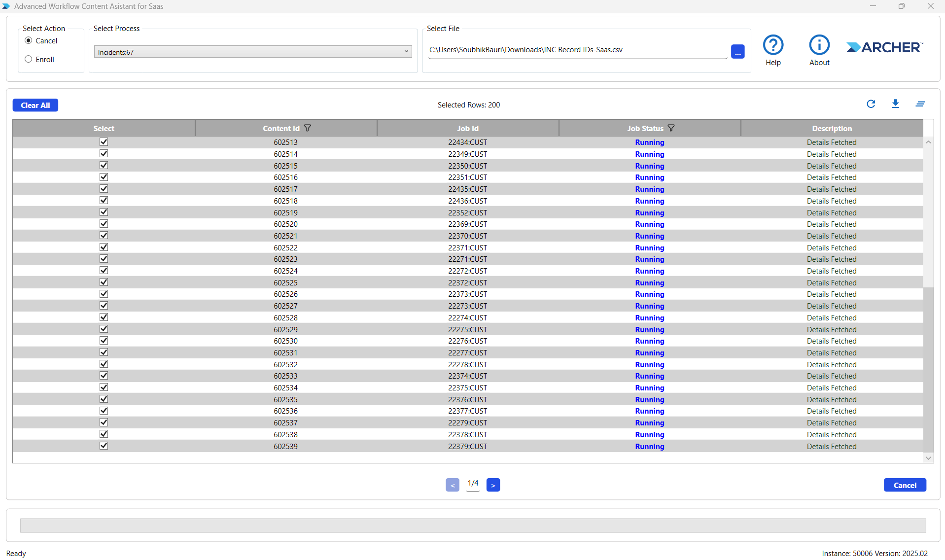Click the download icon above the table
Screen dimensions: 945x560
click(x=896, y=104)
